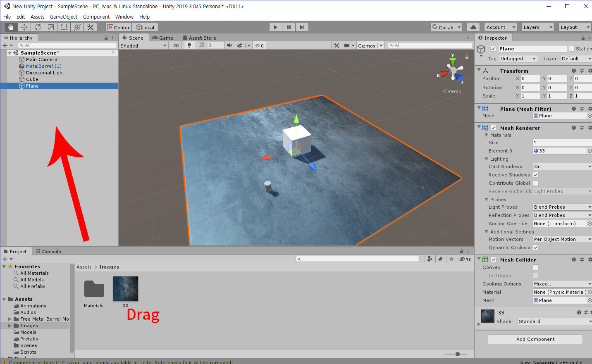Toggle Local handle rotation button

145,27
